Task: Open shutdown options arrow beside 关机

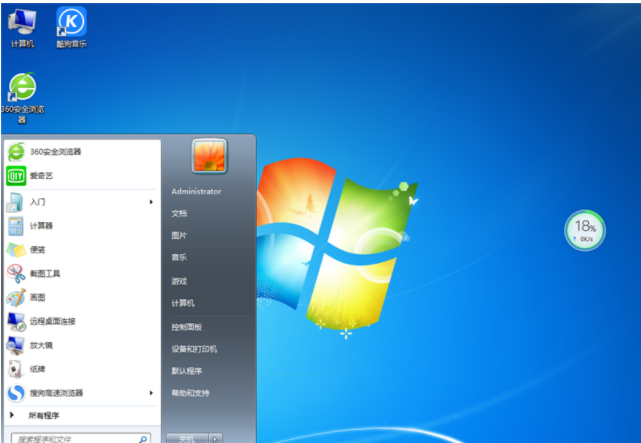Action: (216, 438)
